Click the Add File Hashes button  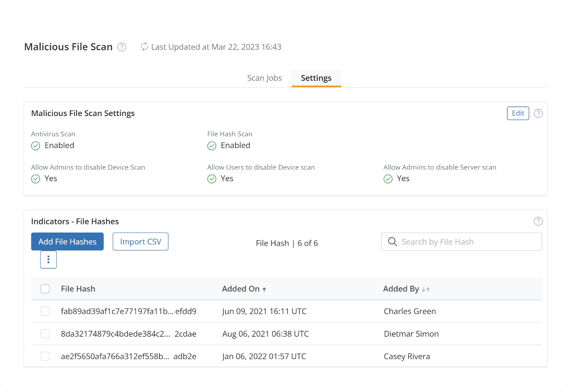point(67,241)
